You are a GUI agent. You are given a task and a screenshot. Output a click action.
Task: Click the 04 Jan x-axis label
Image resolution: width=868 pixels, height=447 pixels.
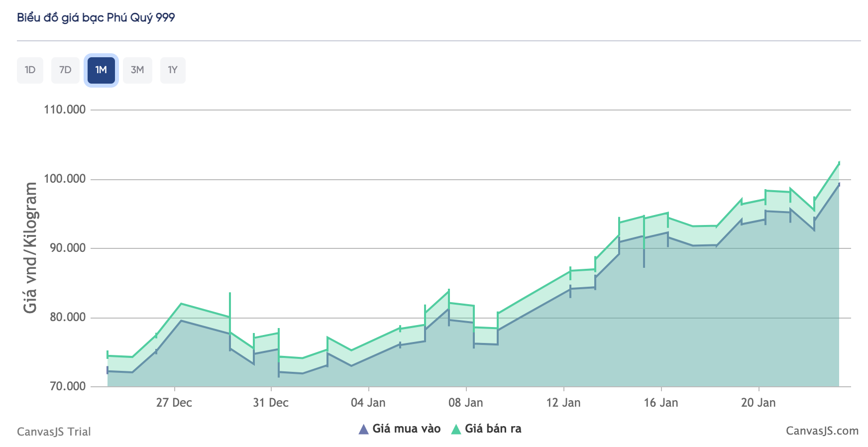[x=368, y=403]
